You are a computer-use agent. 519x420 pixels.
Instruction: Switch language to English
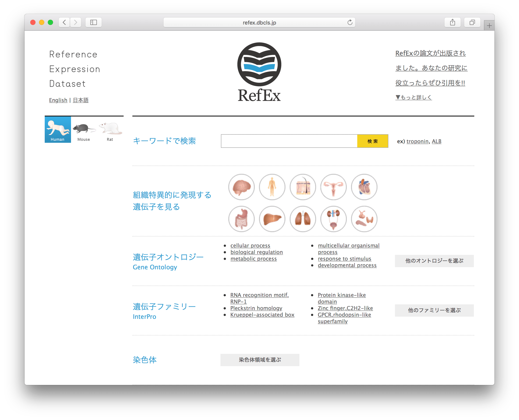coord(58,100)
